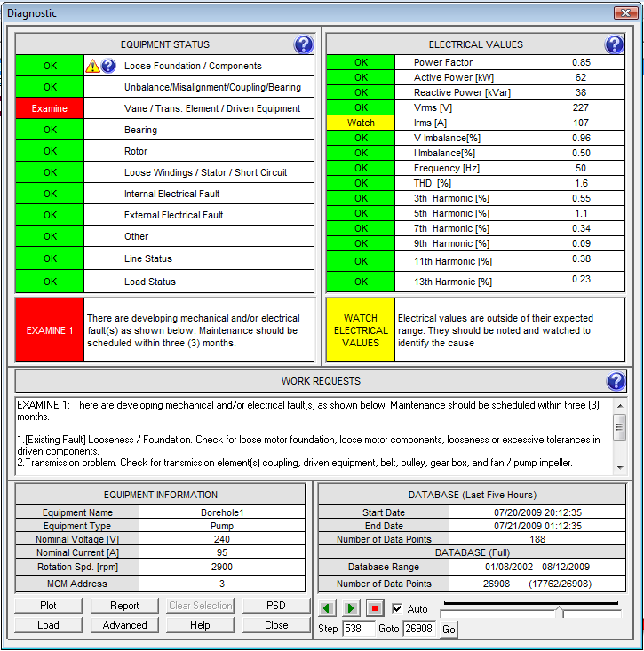Open the Report button
This screenshot has width=644, height=651.
[x=124, y=606]
